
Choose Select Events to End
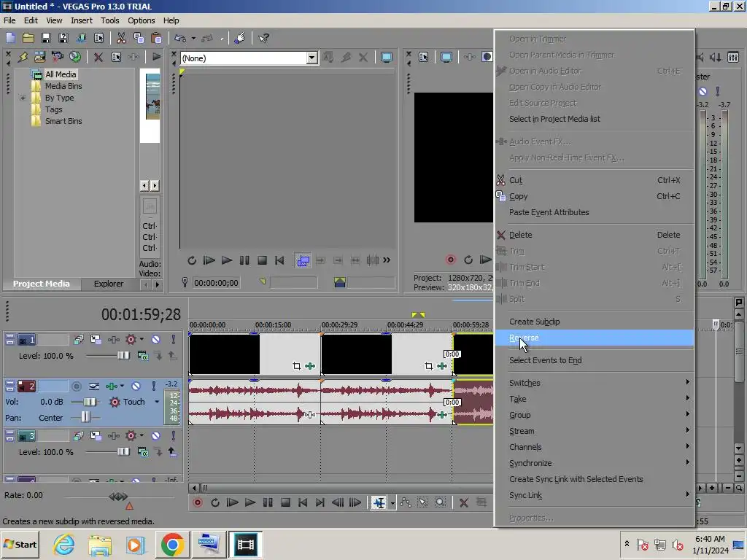tap(594, 360)
